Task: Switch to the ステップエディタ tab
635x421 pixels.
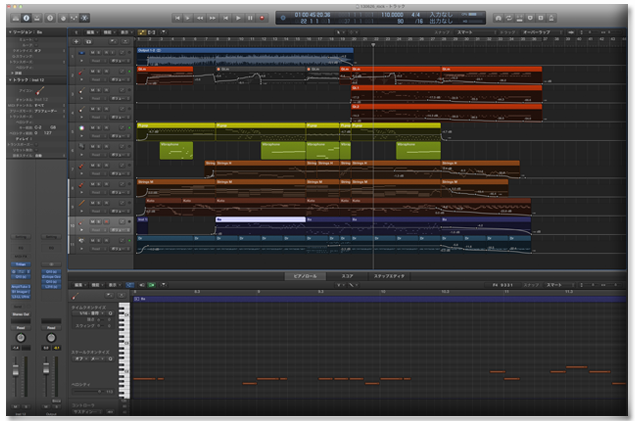Action: (389, 276)
